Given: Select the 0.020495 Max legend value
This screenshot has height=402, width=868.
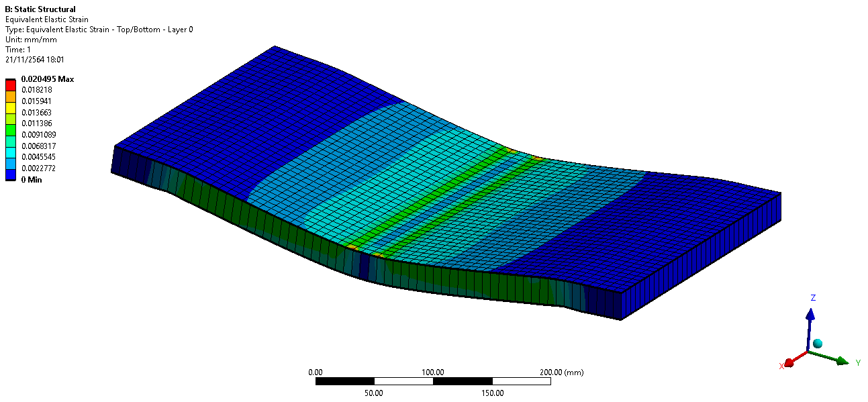Looking at the screenshot, I should [48, 79].
